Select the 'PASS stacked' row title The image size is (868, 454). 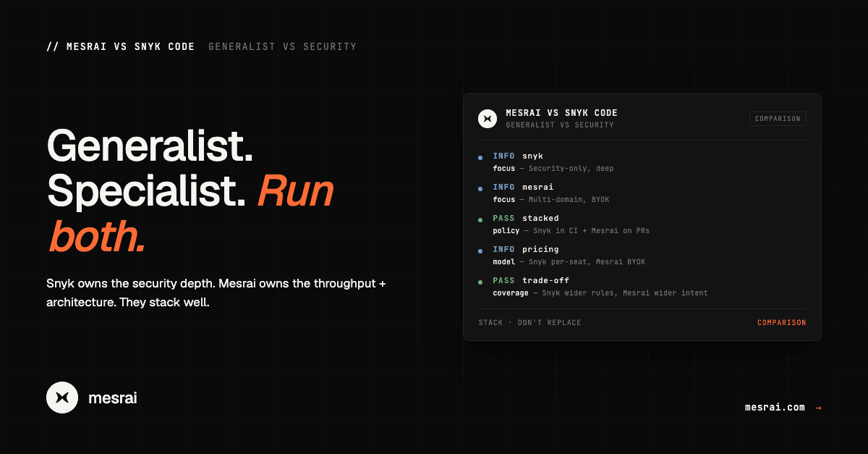(x=526, y=218)
